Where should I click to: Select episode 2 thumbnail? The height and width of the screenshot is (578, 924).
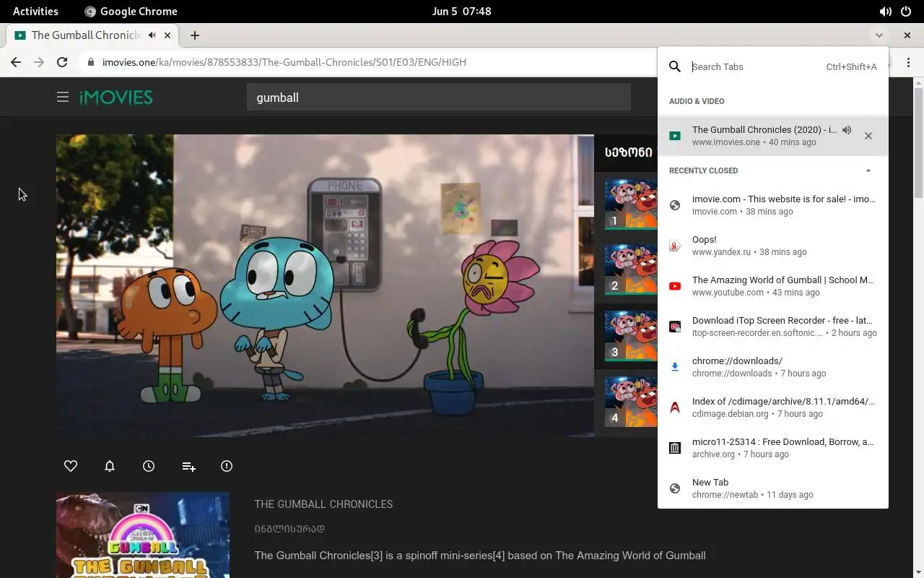click(631, 269)
